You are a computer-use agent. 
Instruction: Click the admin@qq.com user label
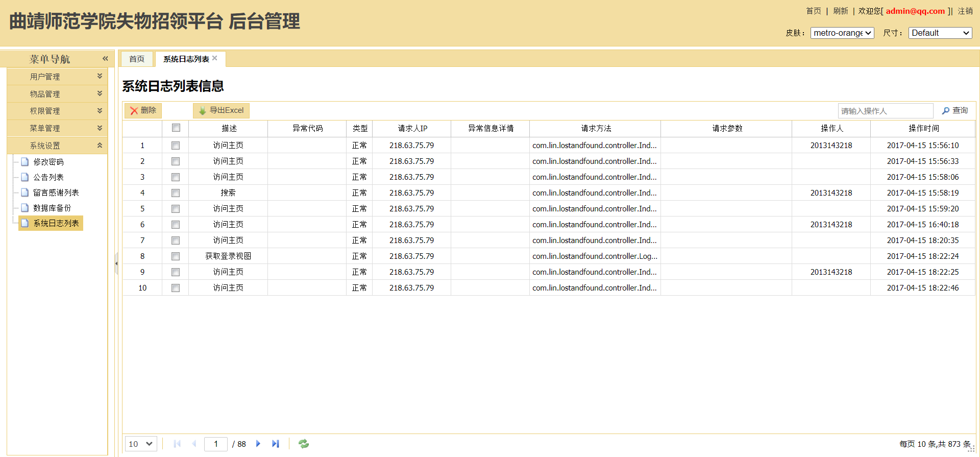click(915, 11)
